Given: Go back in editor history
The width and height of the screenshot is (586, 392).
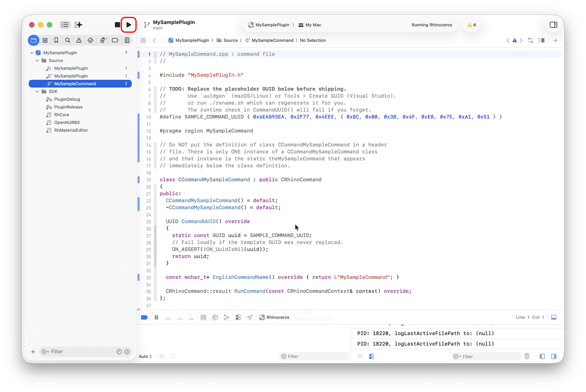Looking at the screenshot, I should pyautogui.click(x=154, y=40).
